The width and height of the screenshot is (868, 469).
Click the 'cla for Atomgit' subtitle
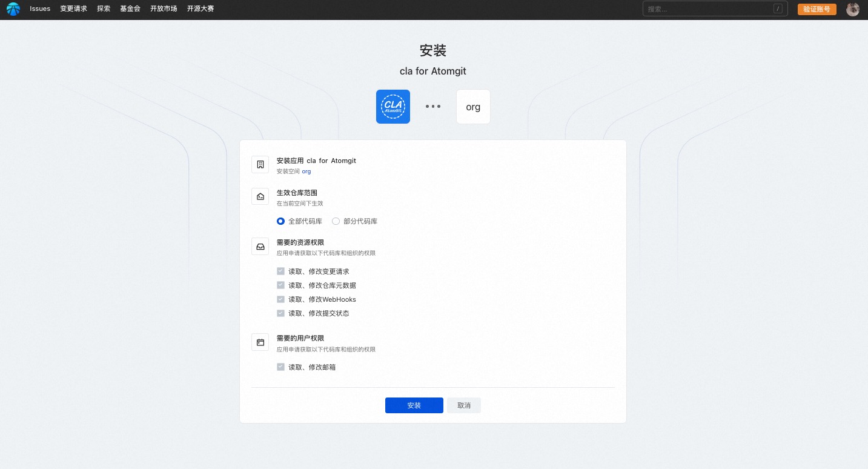point(433,71)
